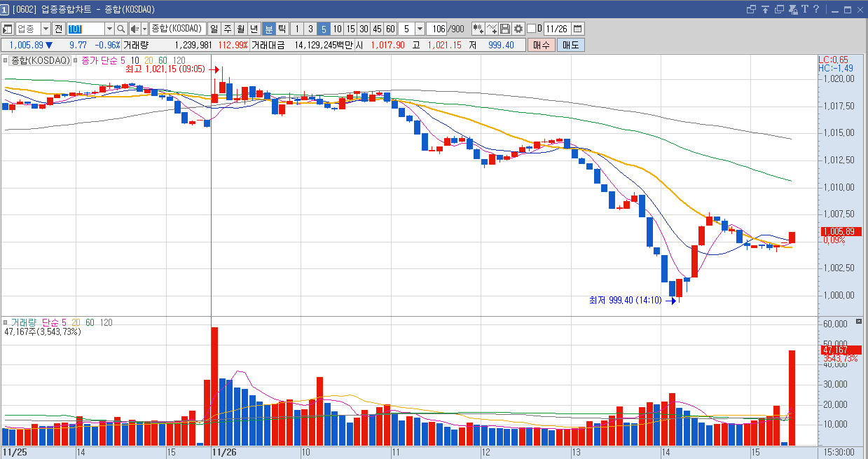Viewport: 868px width, 459px height.
Task: Edit the candle count field showing 106
Action: coord(438,29)
